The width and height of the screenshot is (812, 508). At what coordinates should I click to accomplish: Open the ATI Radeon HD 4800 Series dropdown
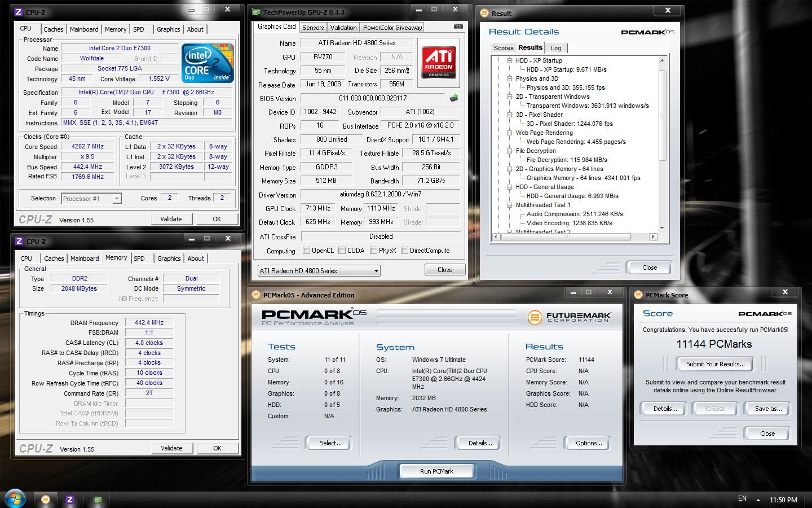(319, 271)
